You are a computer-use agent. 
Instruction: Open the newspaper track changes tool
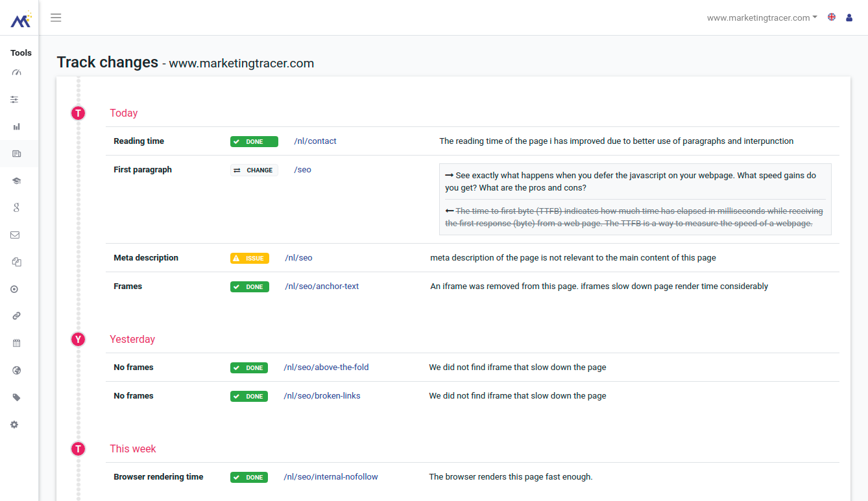click(x=16, y=154)
